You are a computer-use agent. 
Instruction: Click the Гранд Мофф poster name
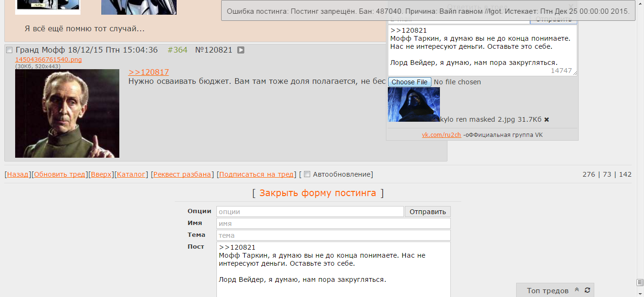tap(40, 50)
